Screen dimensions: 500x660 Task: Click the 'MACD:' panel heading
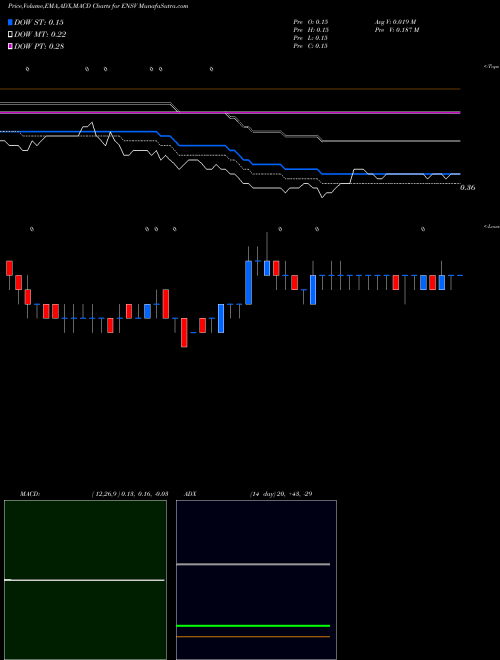pos(30,494)
